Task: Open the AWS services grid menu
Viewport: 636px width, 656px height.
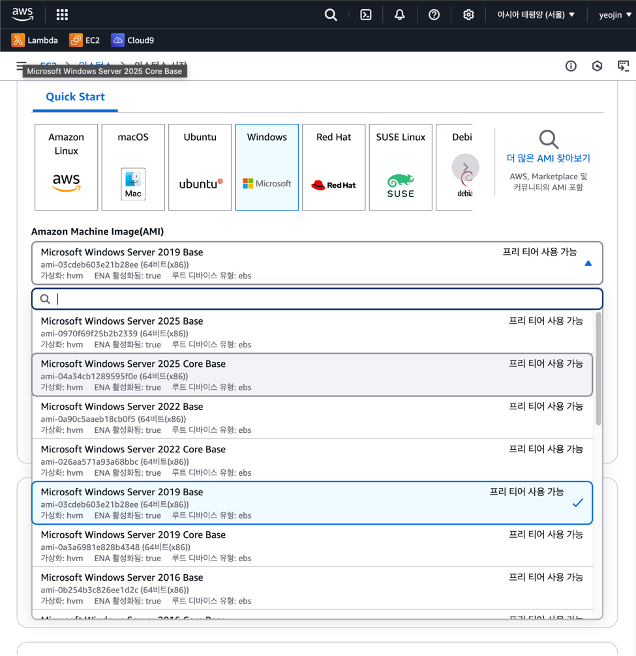Action: [x=62, y=15]
